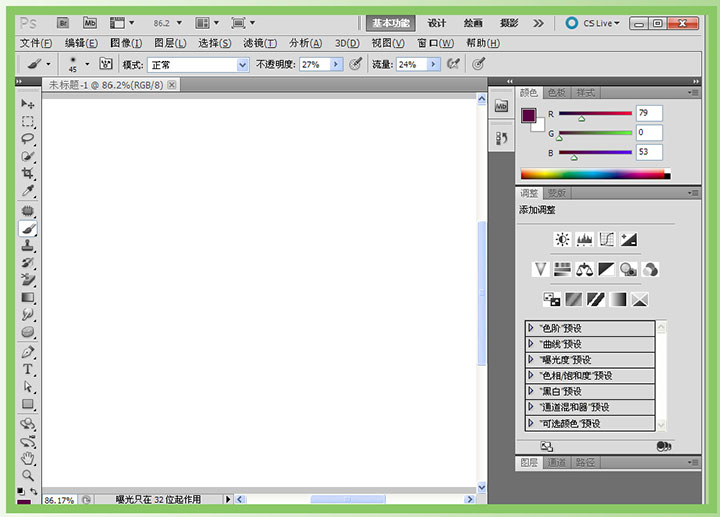Toggle the brush panel button in options bar
This screenshot has height=517, width=720.
105,64
